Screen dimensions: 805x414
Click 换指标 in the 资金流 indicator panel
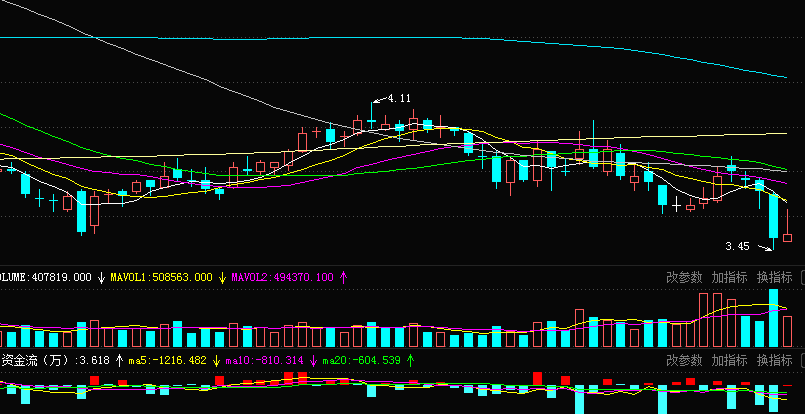click(774, 360)
